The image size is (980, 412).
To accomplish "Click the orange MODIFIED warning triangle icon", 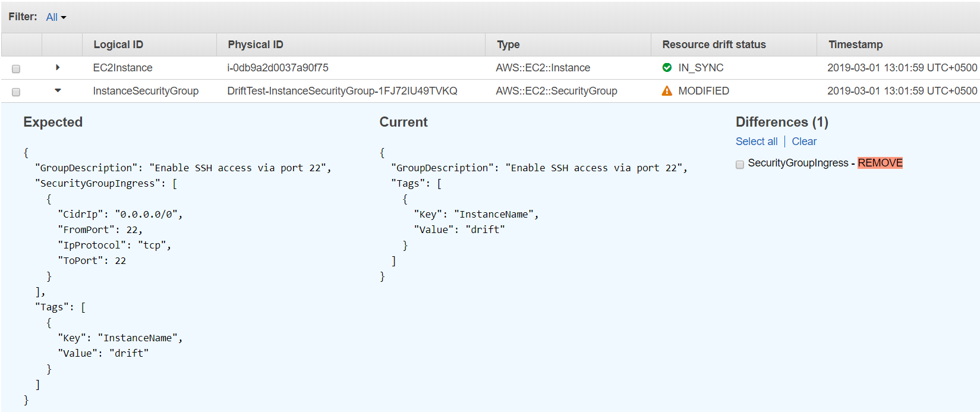I will click(x=667, y=91).
